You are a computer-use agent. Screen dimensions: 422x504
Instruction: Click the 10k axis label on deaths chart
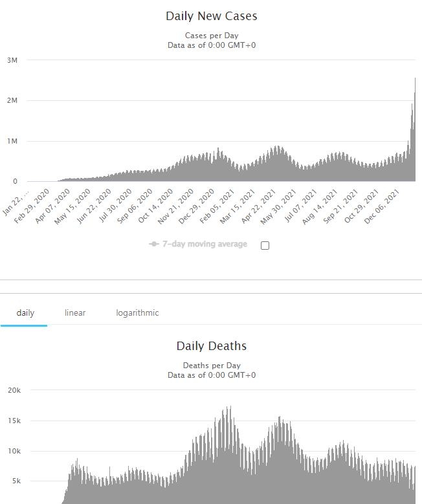[x=14, y=451]
